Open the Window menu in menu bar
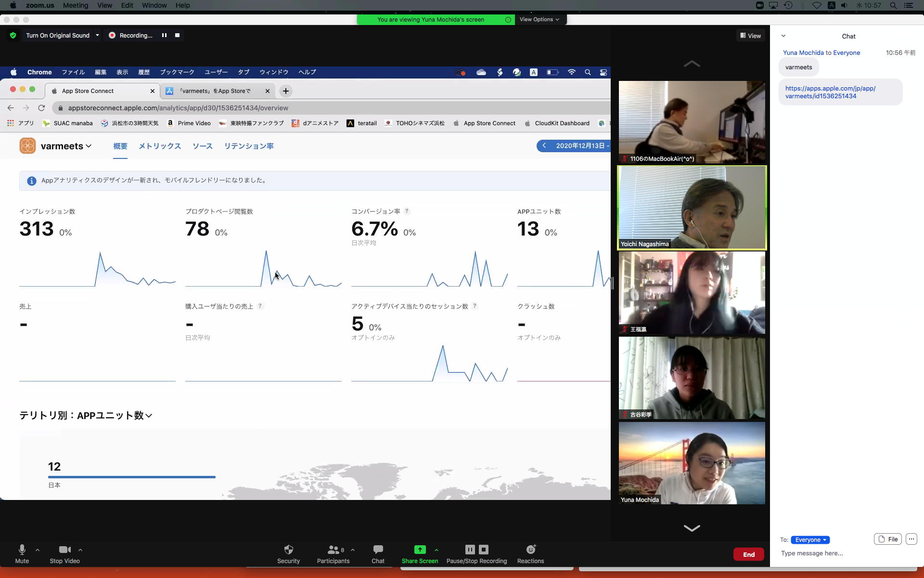924x578 pixels. (154, 5)
